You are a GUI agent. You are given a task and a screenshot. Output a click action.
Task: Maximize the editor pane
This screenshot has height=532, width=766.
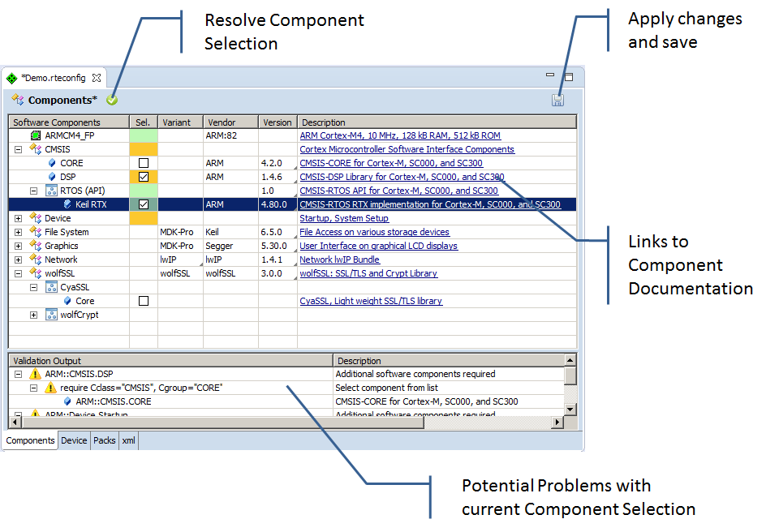[x=569, y=77]
